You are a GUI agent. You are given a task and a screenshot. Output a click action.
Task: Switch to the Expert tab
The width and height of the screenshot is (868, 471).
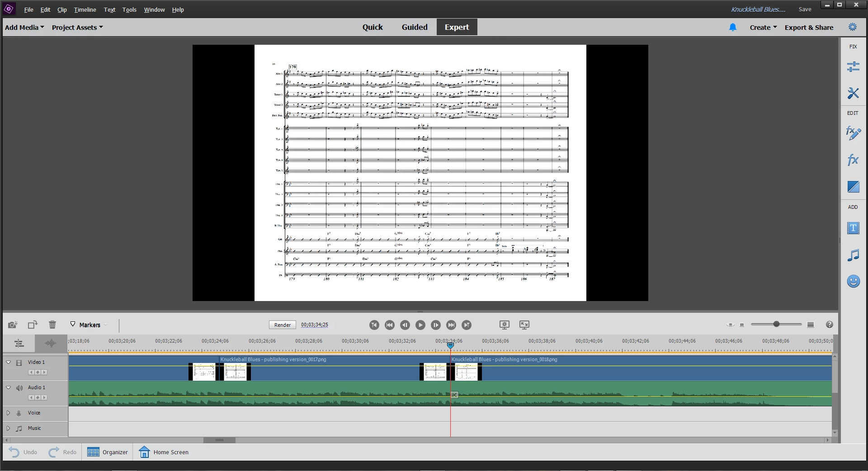[x=457, y=27]
